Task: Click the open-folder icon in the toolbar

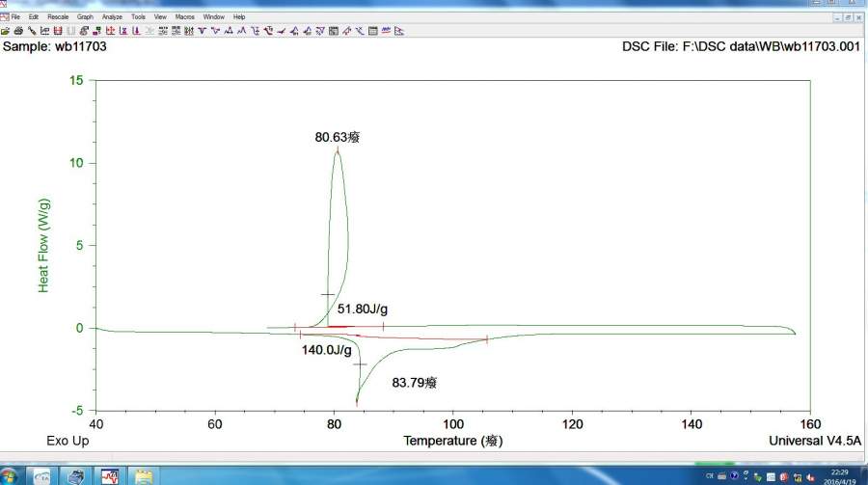Action: [5, 31]
